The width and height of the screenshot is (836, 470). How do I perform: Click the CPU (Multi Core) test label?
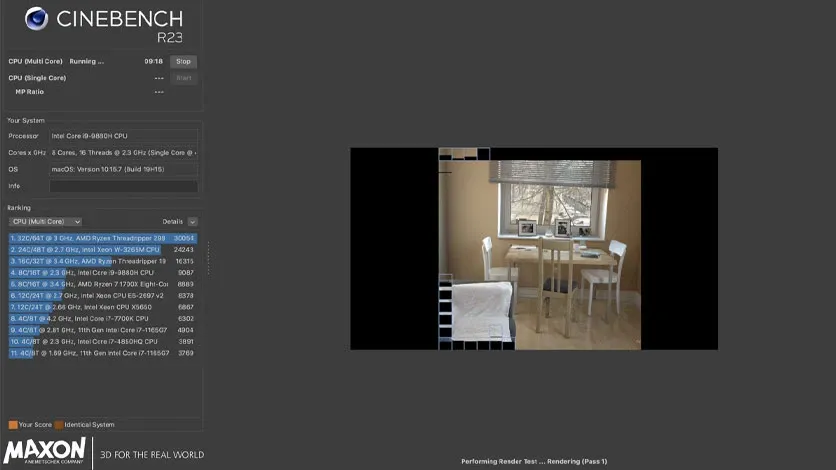click(35, 61)
